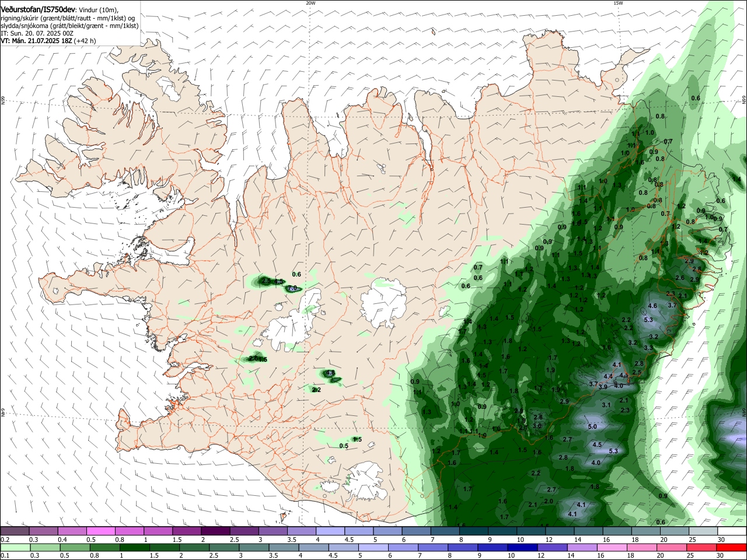Image resolution: width=747 pixels, height=560 pixels.
Task: Click the red-pink 25 swatch in lower legend
Action: [701, 547]
